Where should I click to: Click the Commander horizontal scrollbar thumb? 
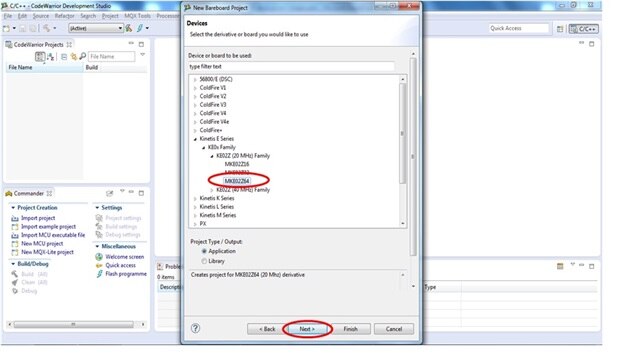click(x=73, y=324)
